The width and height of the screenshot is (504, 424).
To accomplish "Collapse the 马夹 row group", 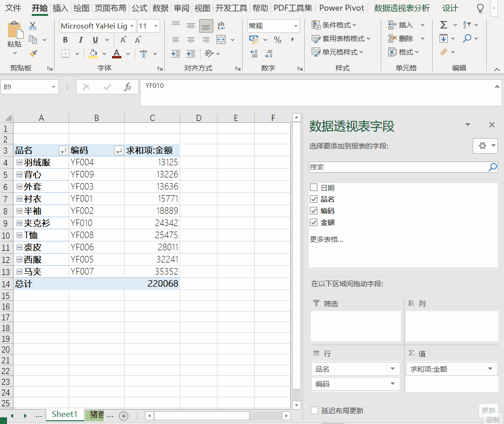I will point(19,271).
